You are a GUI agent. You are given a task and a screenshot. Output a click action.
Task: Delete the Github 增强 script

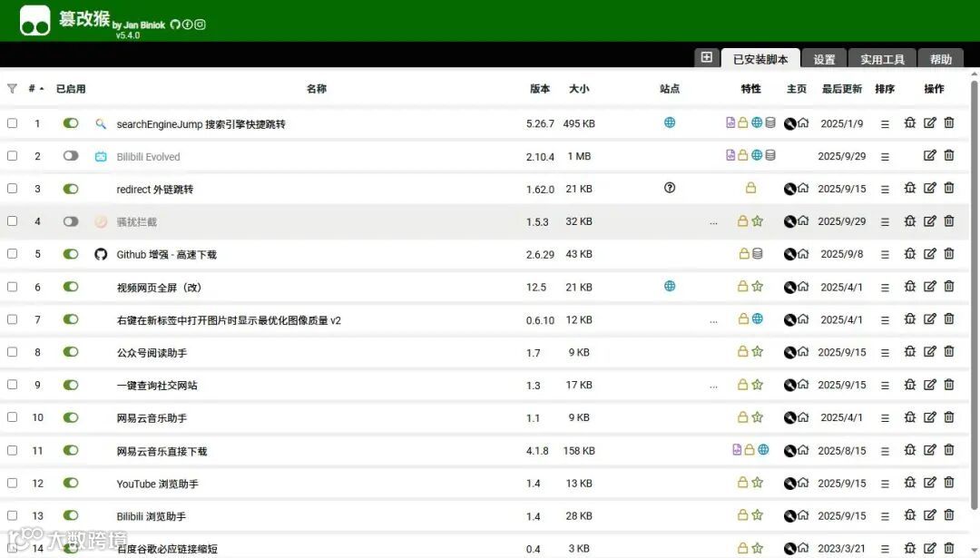pos(949,253)
